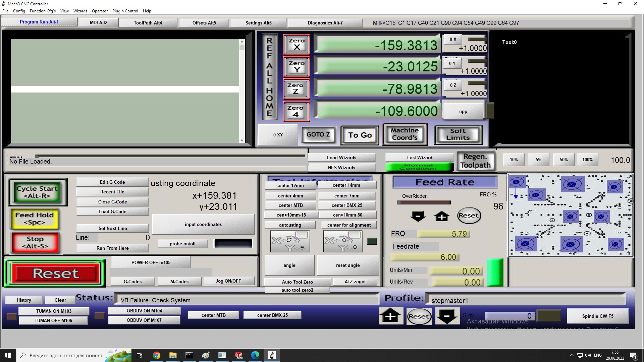Click the feed rate OverRidden bar
This screenshot has width=644, height=362.
(x=424, y=202)
